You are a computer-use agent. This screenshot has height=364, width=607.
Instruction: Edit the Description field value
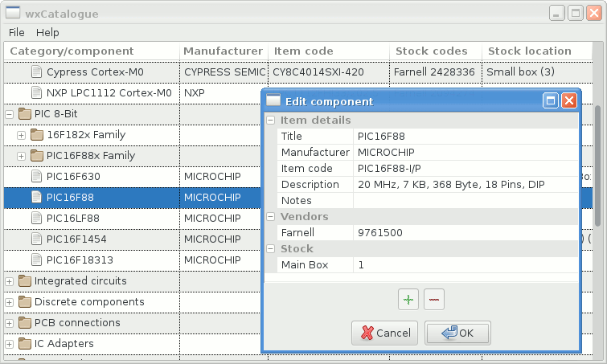click(x=466, y=185)
